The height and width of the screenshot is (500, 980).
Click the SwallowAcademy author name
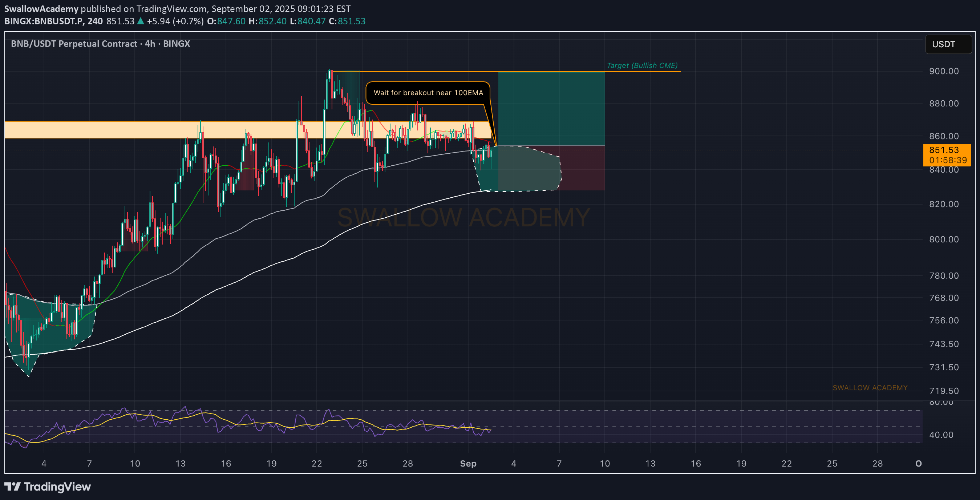[41, 8]
